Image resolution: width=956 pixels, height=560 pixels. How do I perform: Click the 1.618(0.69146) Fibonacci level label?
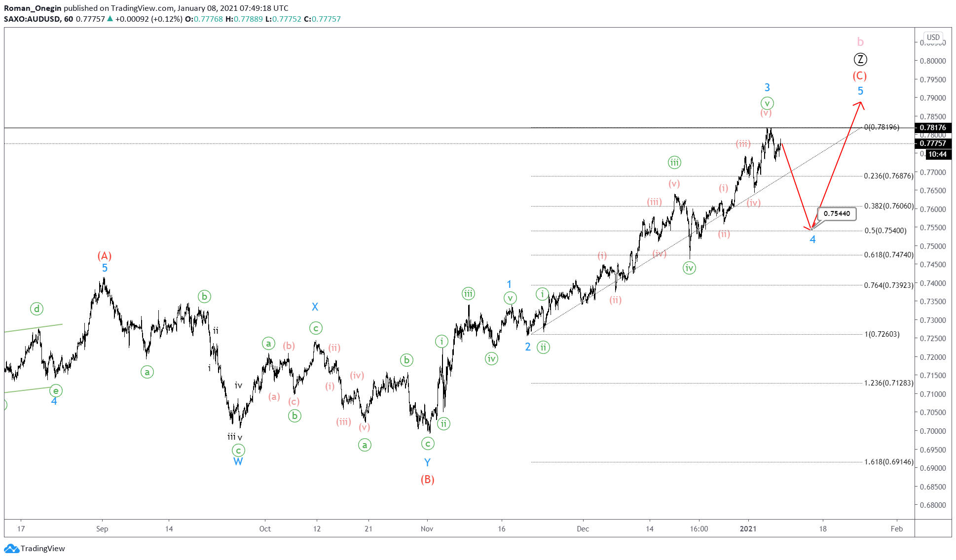[x=888, y=462]
